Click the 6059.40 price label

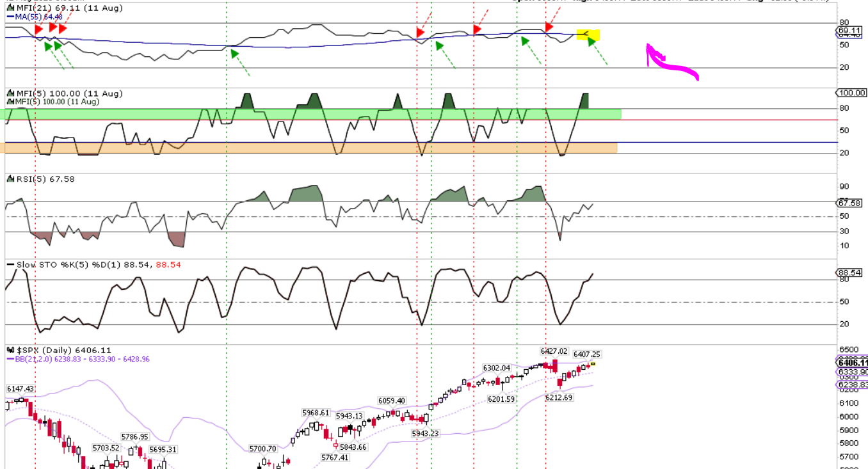point(392,401)
